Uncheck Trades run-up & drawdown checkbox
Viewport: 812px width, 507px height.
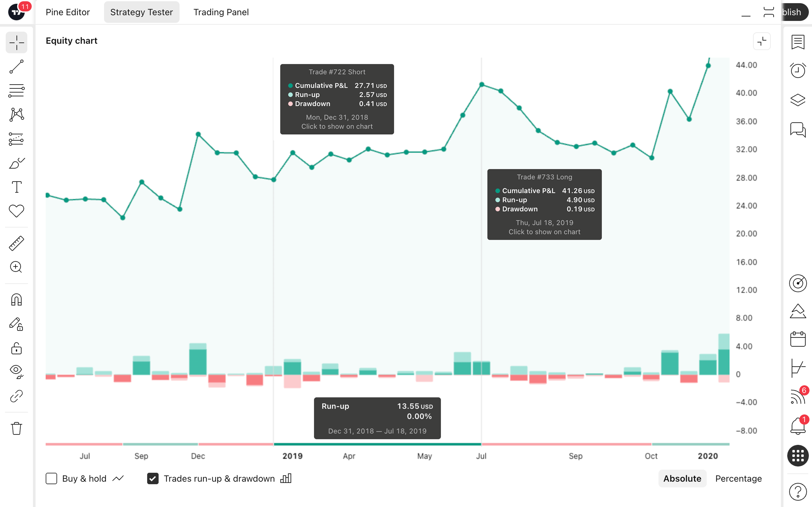(153, 478)
